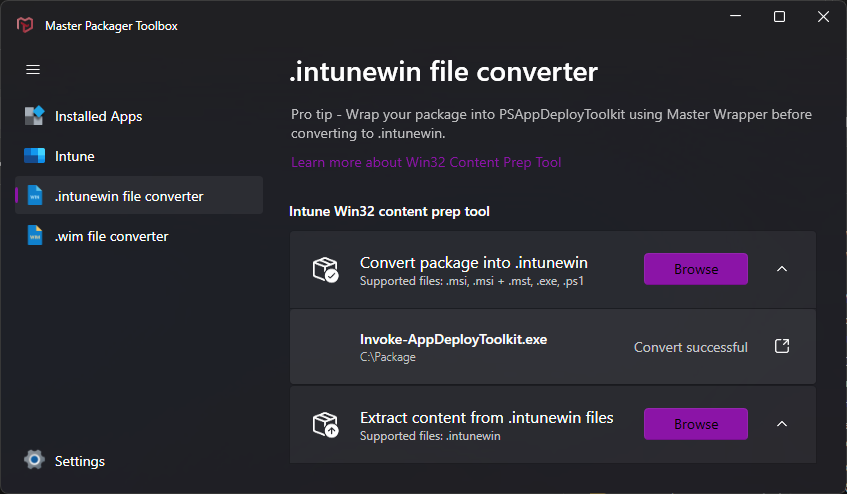Collapse the Extract content from .intunewin files section
This screenshot has width=847, height=494.
[782, 424]
